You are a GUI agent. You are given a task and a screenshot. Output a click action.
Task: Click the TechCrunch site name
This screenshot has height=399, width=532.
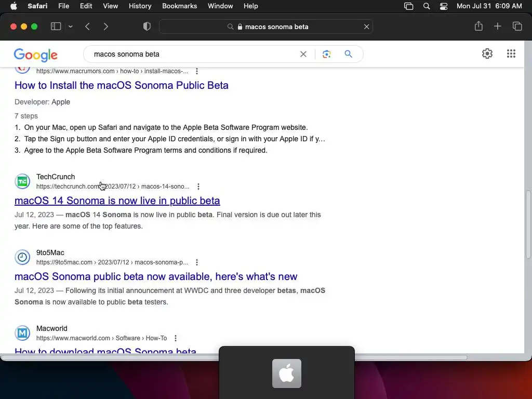pos(56,177)
